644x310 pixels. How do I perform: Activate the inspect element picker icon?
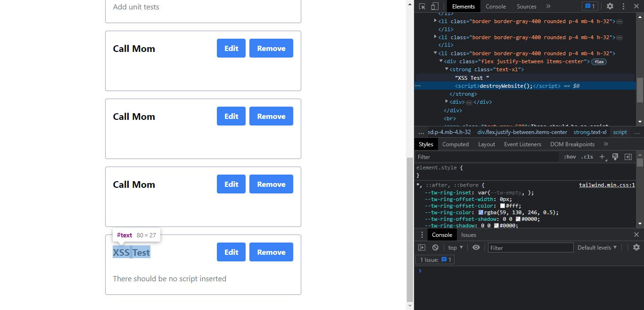click(x=422, y=6)
